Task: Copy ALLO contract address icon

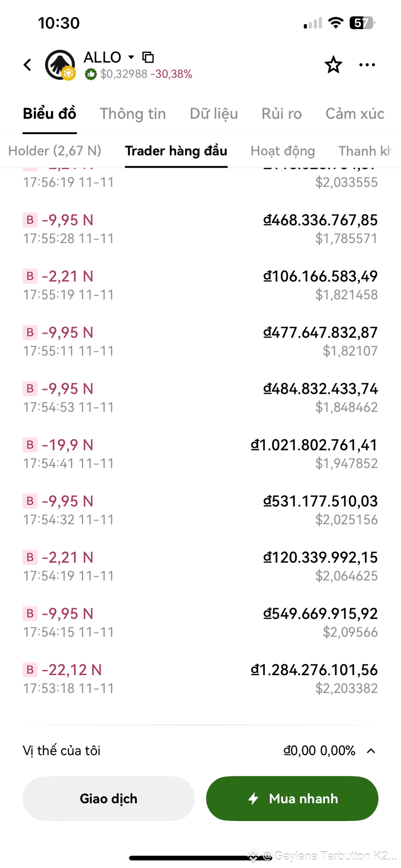Action: (x=148, y=57)
